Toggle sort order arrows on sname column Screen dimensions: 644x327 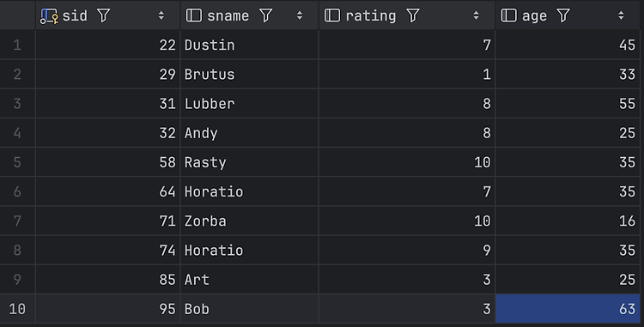point(300,15)
